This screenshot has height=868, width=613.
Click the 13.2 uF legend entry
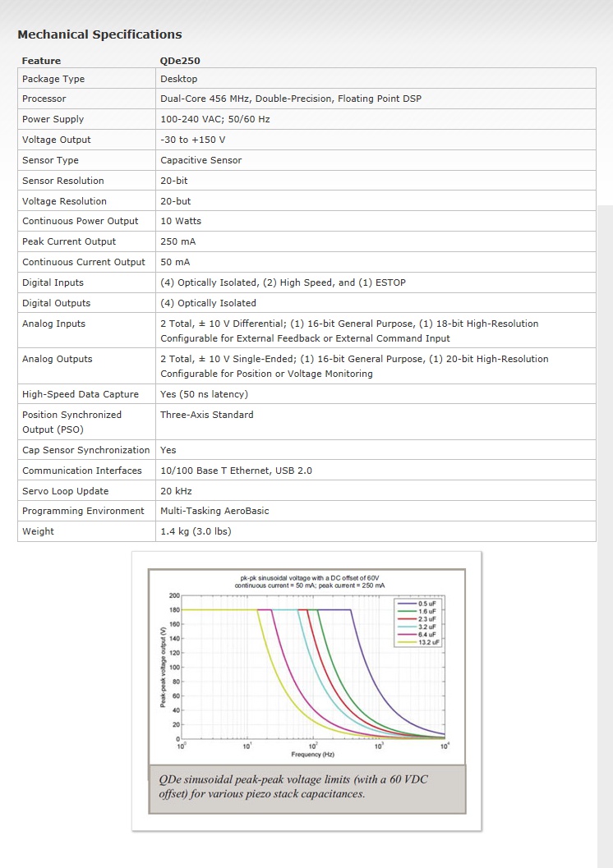pyautogui.click(x=419, y=643)
